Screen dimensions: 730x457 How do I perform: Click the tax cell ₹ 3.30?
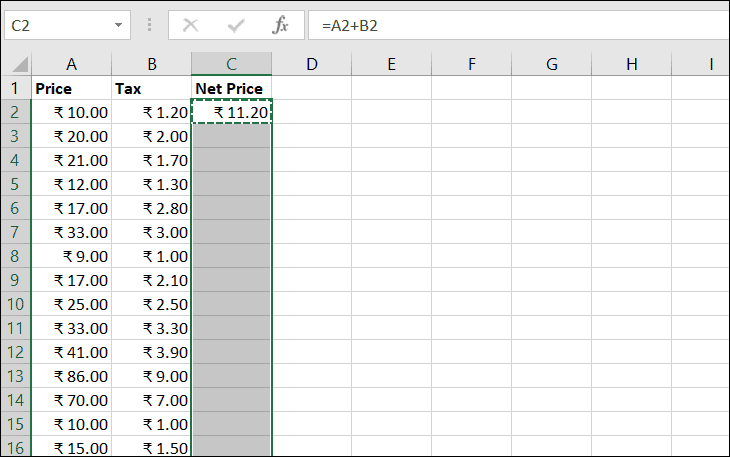pos(151,328)
